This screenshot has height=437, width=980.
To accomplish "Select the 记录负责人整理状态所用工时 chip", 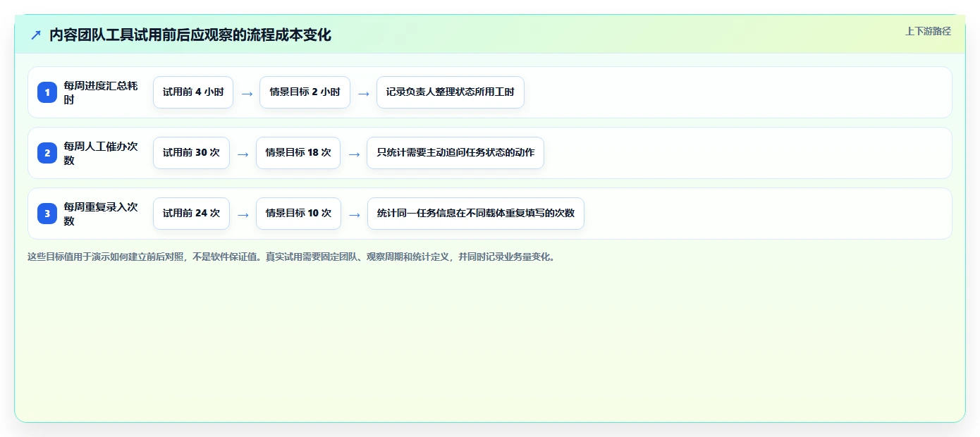I will click(451, 92).
